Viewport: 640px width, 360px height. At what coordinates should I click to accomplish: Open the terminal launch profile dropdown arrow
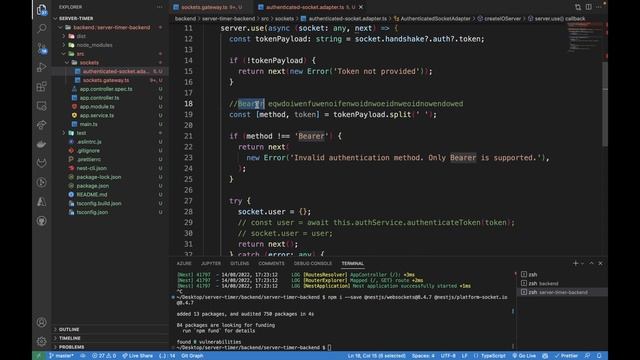pos(582,263)
